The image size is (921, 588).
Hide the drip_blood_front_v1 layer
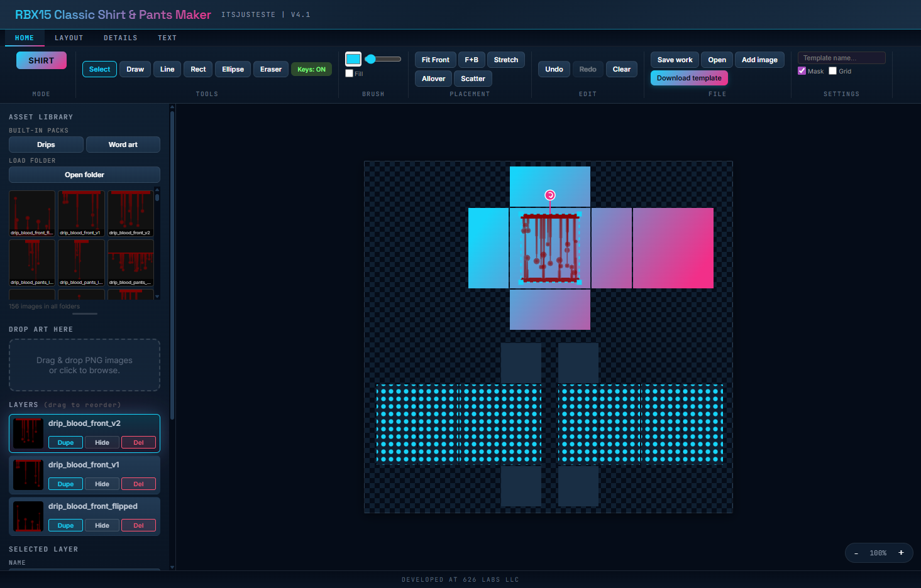(x=102, y=484)
